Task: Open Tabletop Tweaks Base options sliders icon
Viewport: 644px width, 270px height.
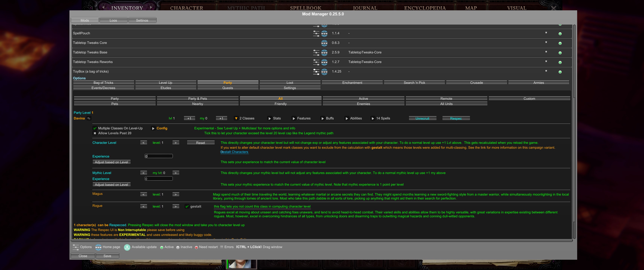Action: [x=316, y=53]
